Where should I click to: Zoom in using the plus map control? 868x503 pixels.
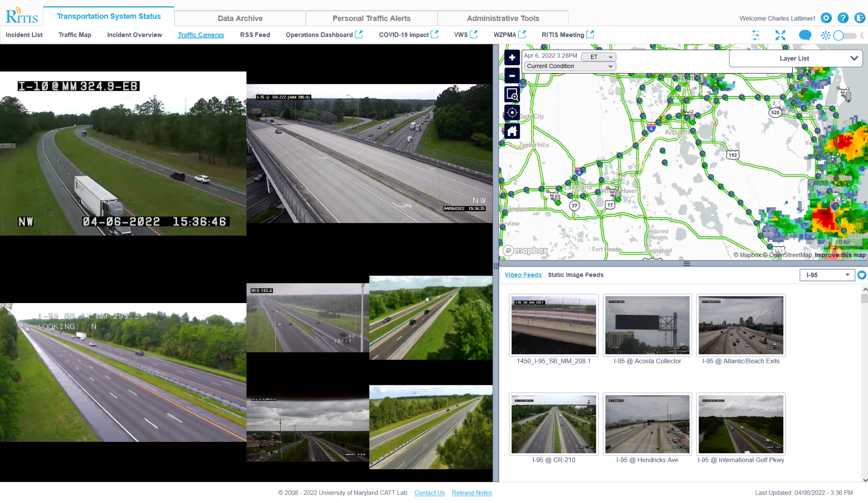coord(512,58)
